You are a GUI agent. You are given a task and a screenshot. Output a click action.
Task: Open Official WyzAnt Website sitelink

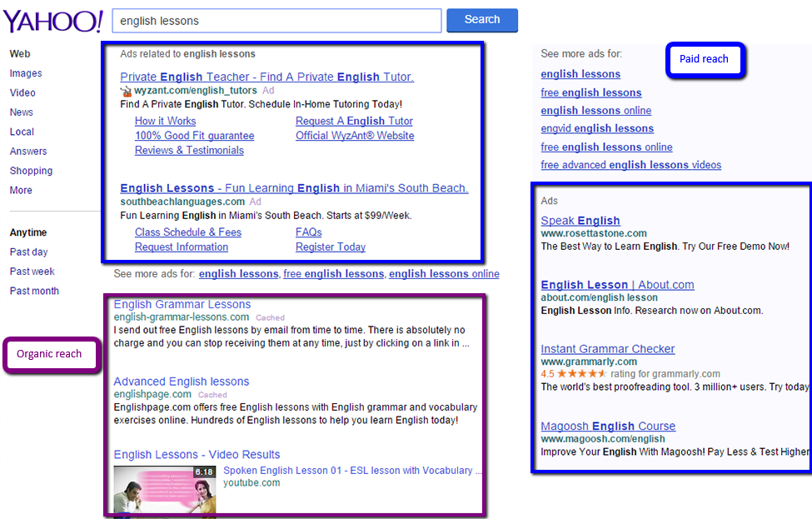click(355, 136)
